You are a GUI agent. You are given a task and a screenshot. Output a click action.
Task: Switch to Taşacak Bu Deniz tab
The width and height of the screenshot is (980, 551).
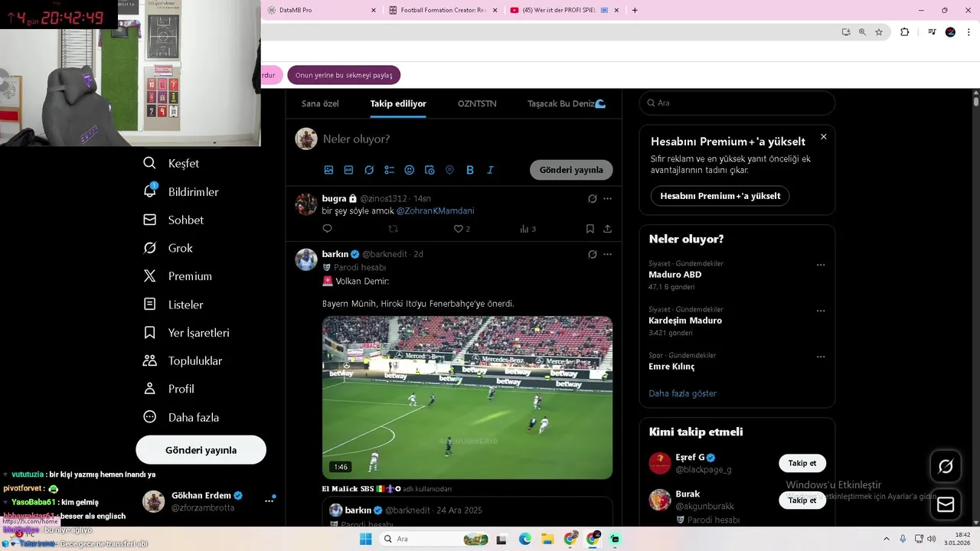567,104
